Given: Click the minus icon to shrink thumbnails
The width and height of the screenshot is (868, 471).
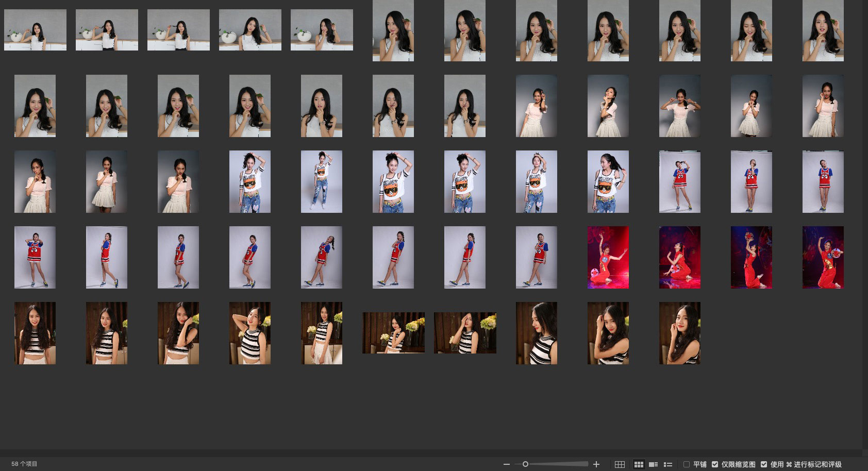Looking at the screenshot, I should 506,464.
